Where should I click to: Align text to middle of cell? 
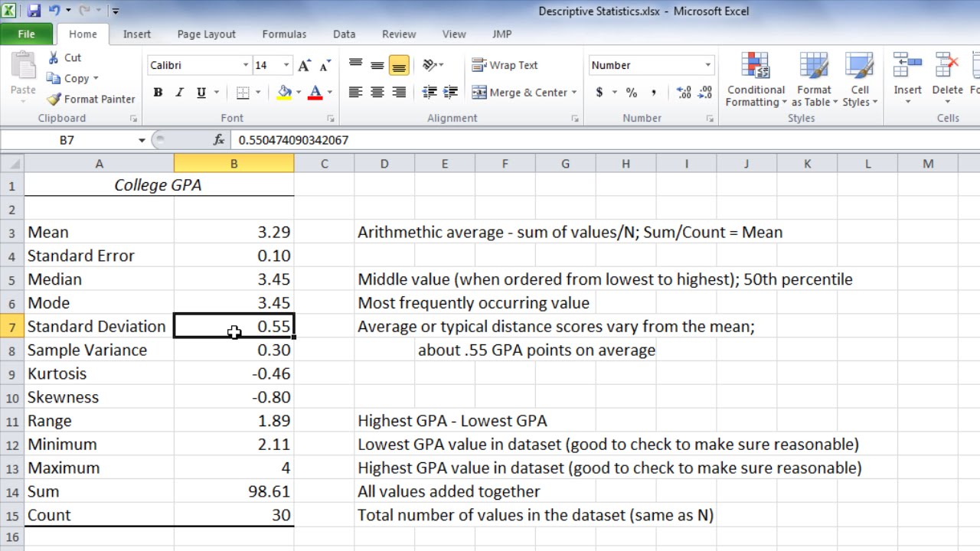(377, 65)
